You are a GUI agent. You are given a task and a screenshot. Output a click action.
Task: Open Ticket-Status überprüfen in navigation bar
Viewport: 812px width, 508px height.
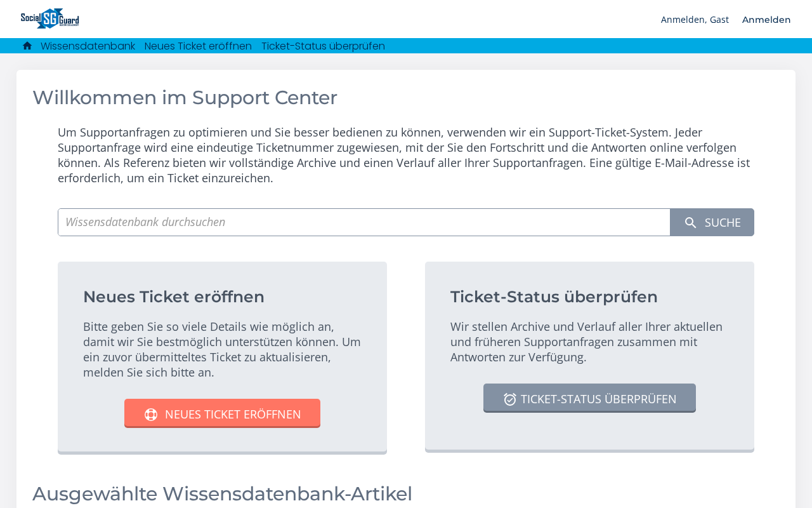tap(323, 46)
